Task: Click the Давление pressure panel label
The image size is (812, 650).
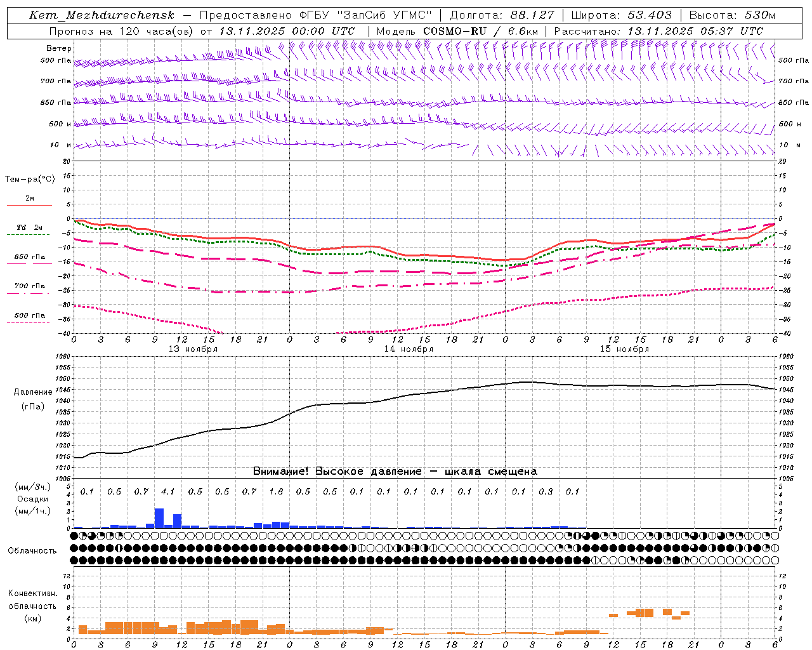Action: pyautogui.click(x=33, y=392)
